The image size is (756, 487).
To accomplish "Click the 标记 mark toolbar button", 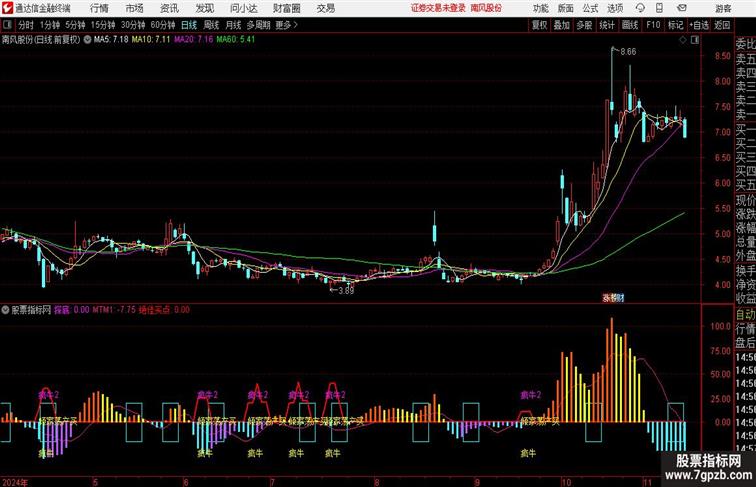I will coord(675,25).
